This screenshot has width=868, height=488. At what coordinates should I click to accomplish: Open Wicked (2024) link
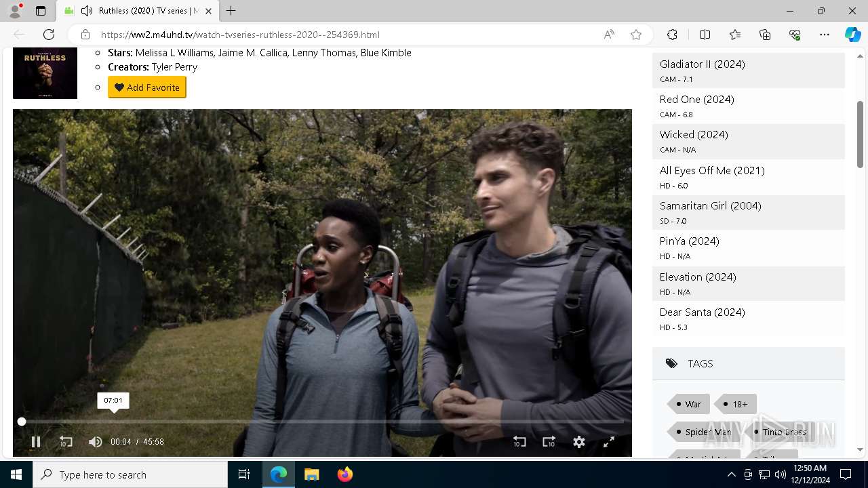pyautogui.click(x=694, y=135)
